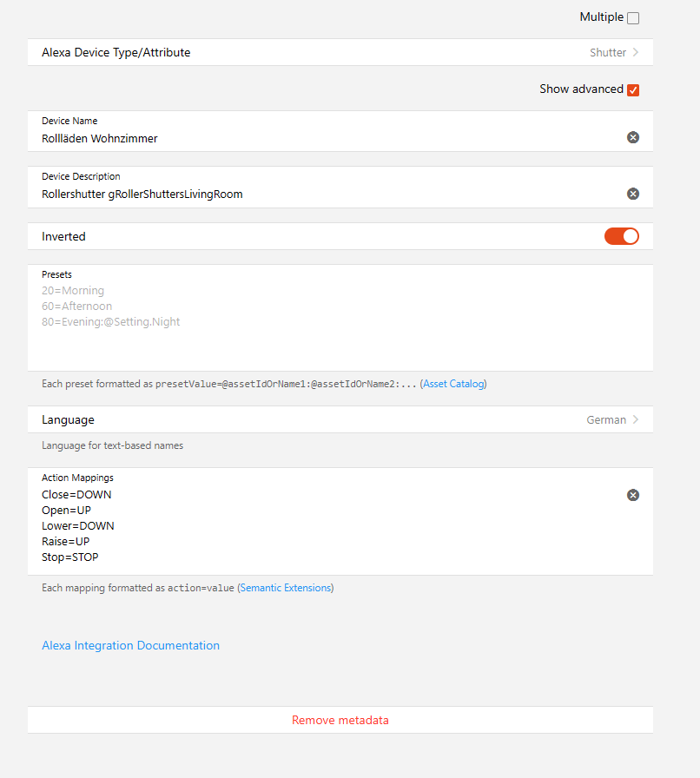Focus the Device Name text field
Screen dimensions: 700x778
click(x=330, y=138)
